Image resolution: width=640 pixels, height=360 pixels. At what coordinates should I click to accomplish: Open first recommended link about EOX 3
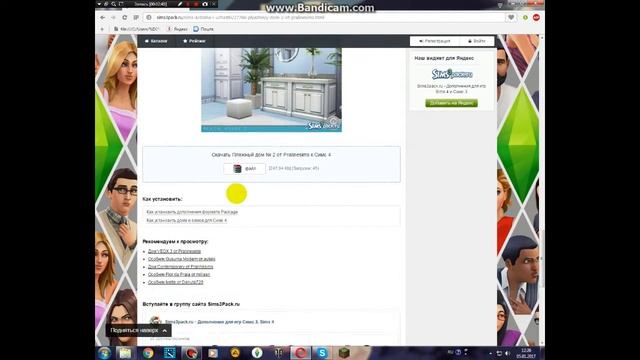[174, 251]
